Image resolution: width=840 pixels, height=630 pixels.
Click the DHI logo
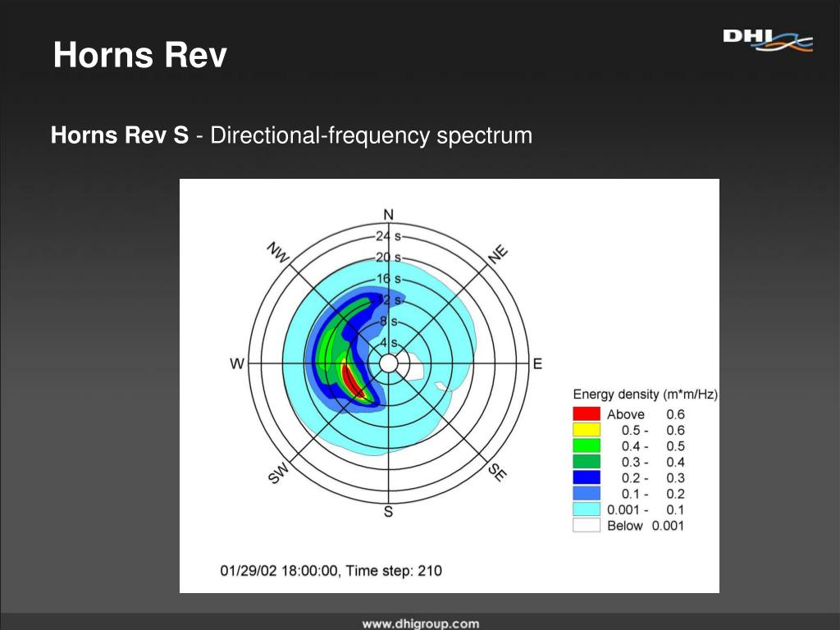(768, 41)
